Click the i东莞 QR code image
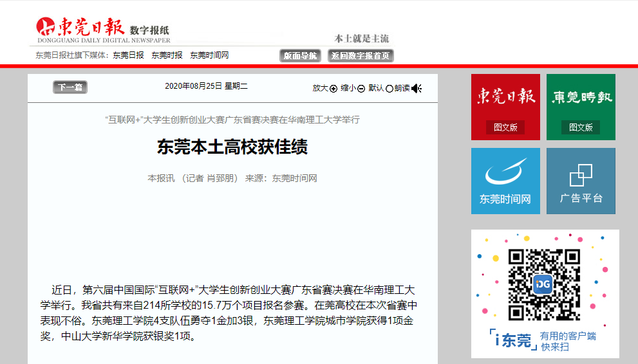638x364 pixels. tap(544, 284)
